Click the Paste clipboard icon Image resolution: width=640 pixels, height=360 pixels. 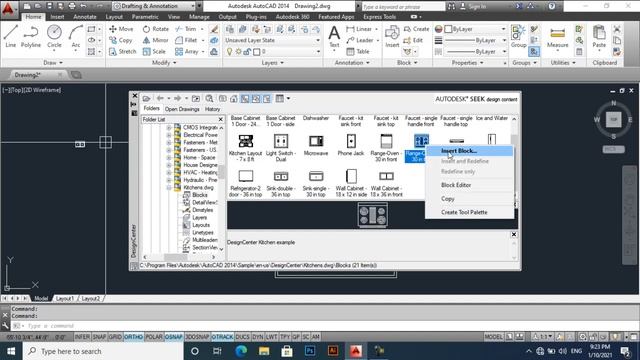pos(599,36)
